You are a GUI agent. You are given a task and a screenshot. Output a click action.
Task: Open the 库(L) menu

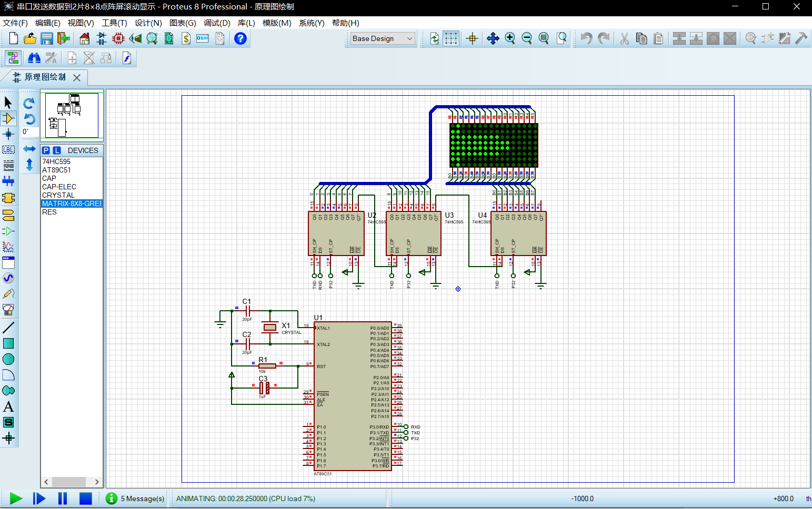point(246,23)
